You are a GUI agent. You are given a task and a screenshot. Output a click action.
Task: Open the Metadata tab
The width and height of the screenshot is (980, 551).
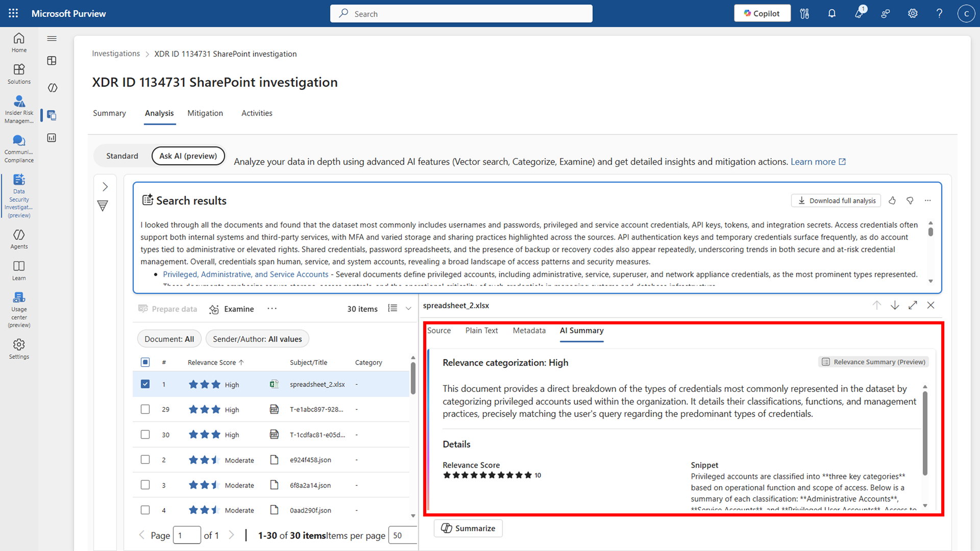(529, 331)
